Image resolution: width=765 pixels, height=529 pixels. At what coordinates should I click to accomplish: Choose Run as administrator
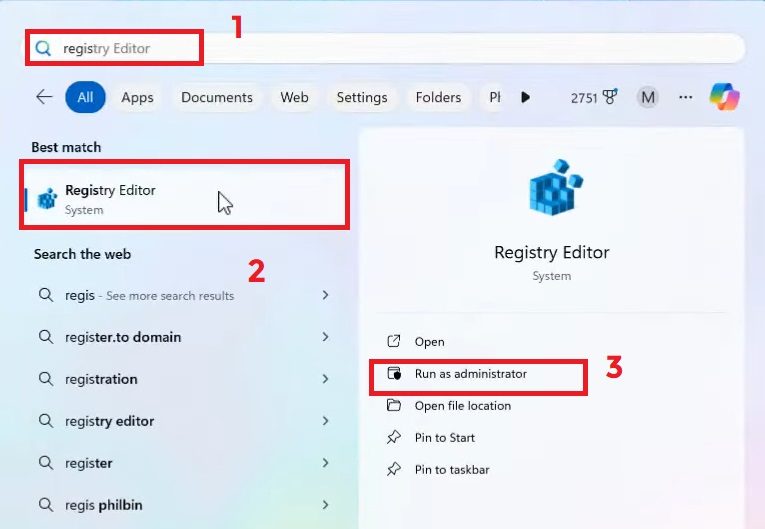tap(471, 374)
